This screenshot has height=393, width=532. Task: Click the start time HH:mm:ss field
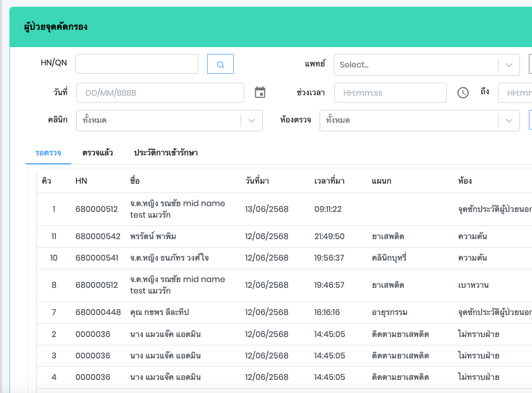coord(390,93)
